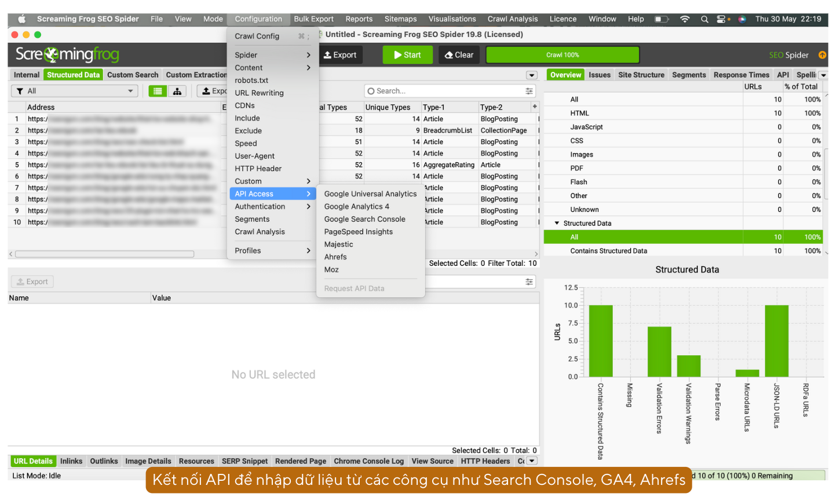840x504 pixels.
Task: Choose Google Search Console API
Action: point(364,220)
